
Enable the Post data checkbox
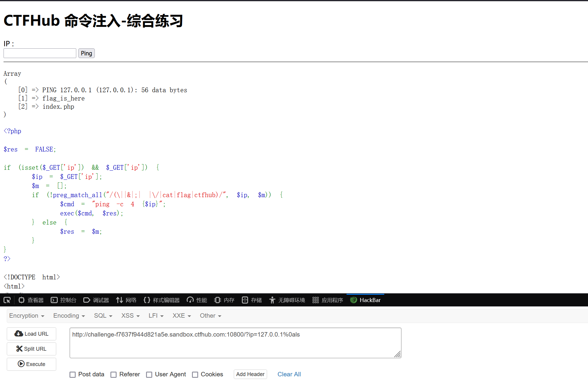(x=73, y=375)
